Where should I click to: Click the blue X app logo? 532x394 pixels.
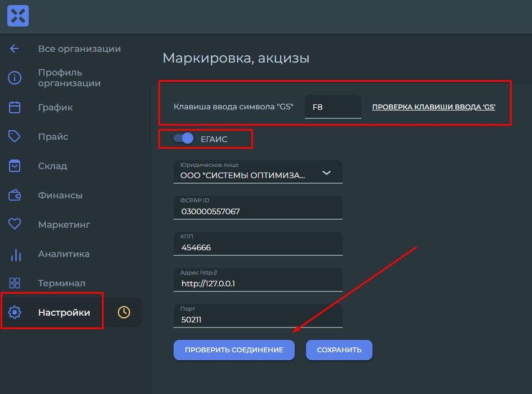[x=18, y=16]
